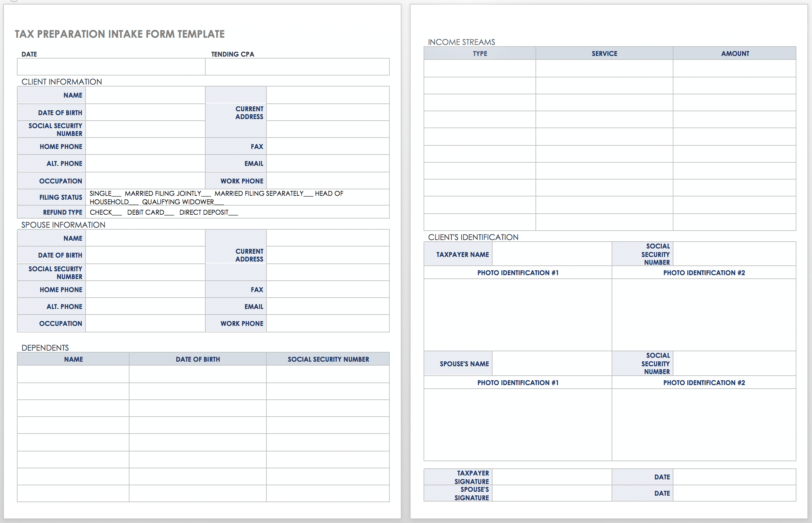Click DEPENDENTS SOCIAL SECURITY NUMBER column header
812x523 pixels.
(x=328, y=359)
